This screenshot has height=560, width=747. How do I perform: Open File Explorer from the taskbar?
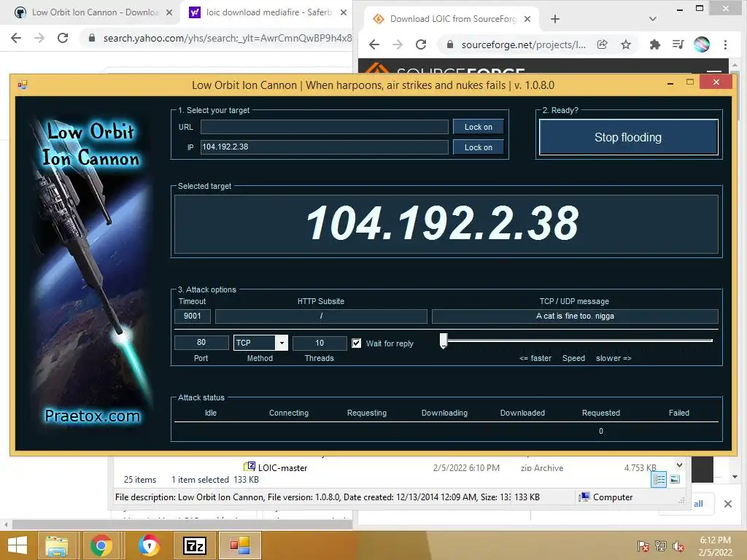[56, 545]
